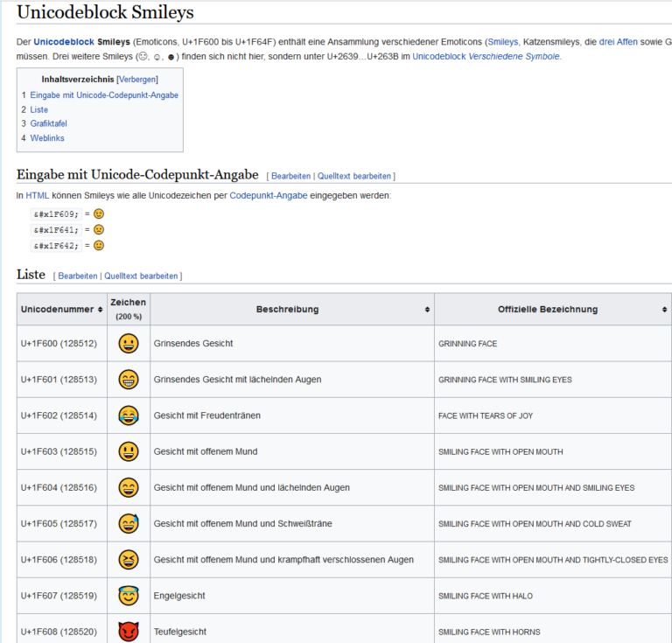Click Quelltext bearbeiten beside Liste heading
Image resolution: width=672 pixels, height=643 pixels.
(x=141, y=276)
